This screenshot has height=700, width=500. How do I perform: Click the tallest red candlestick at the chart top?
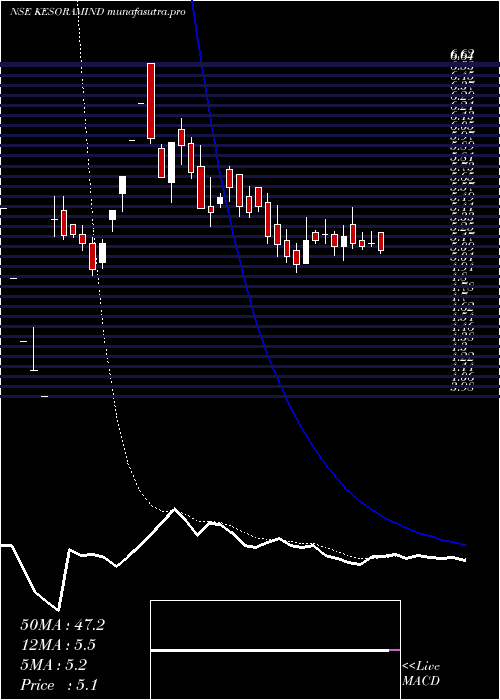(151, 101)
